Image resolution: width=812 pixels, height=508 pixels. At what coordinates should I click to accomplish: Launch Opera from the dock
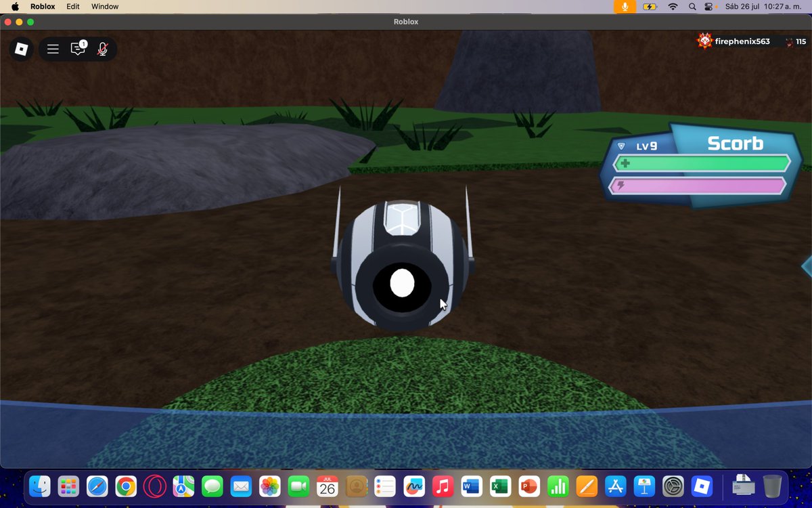pos(154,486)
